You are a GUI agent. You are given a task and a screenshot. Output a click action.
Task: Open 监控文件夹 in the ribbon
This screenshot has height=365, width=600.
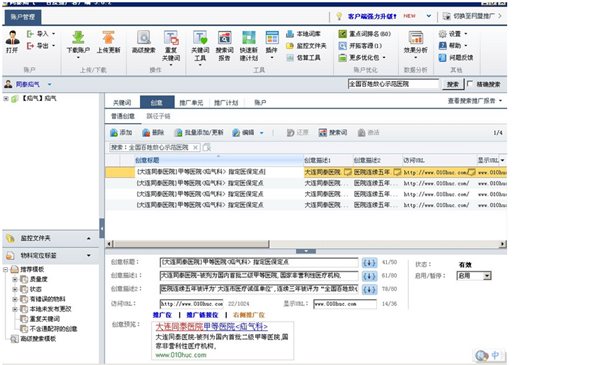[x=307, y=46]
